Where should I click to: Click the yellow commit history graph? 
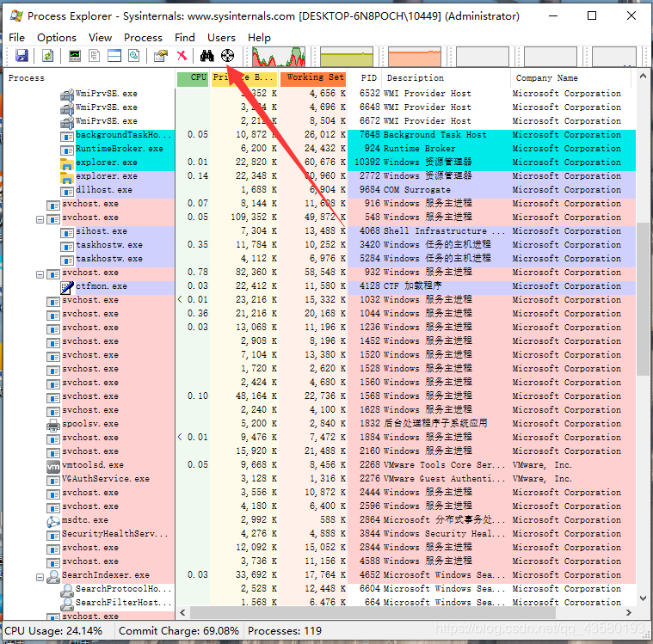347,57
